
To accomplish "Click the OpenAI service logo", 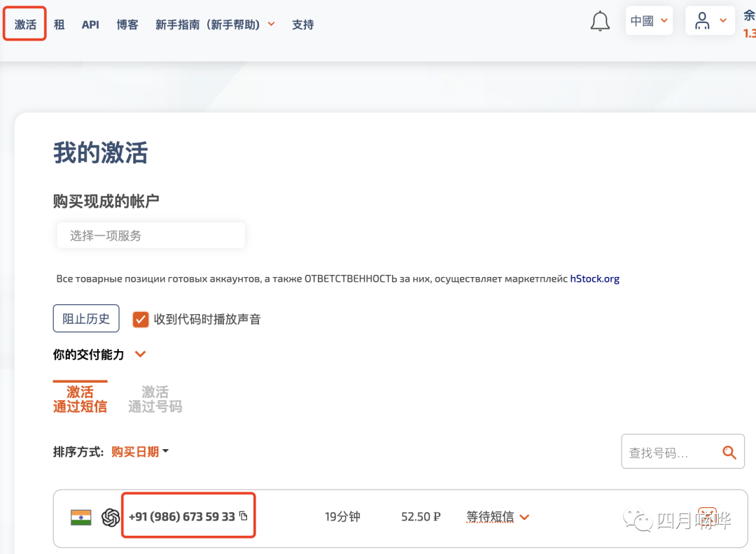I will 111,518.
